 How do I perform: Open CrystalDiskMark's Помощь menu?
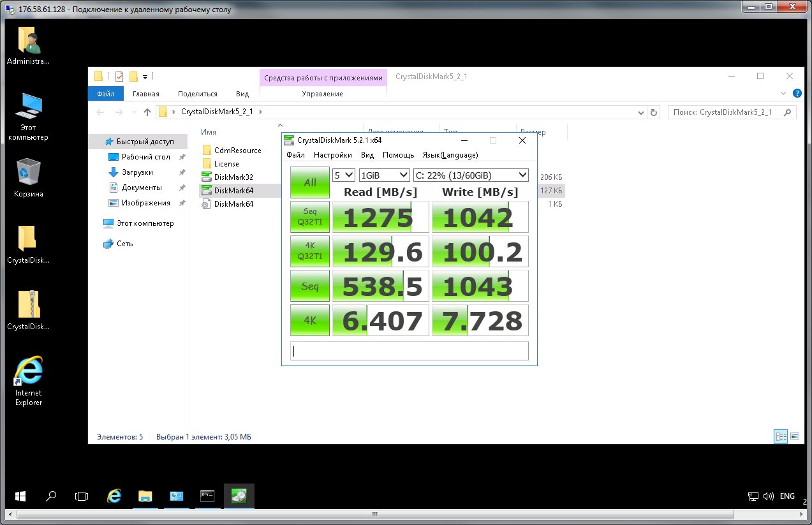point(398,155)
